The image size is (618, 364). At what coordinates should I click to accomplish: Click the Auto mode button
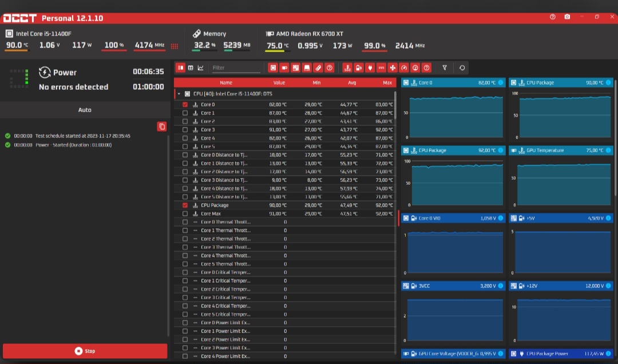[85, 109]
